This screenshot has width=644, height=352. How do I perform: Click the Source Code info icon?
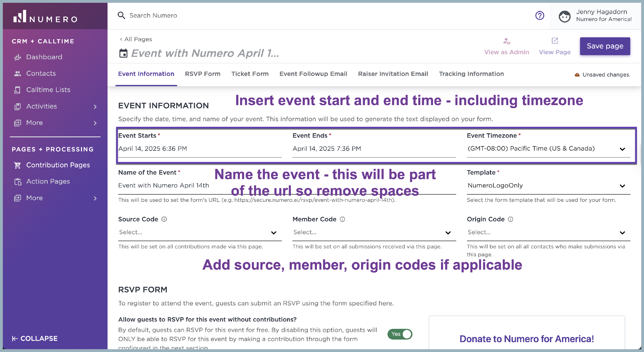164,219
